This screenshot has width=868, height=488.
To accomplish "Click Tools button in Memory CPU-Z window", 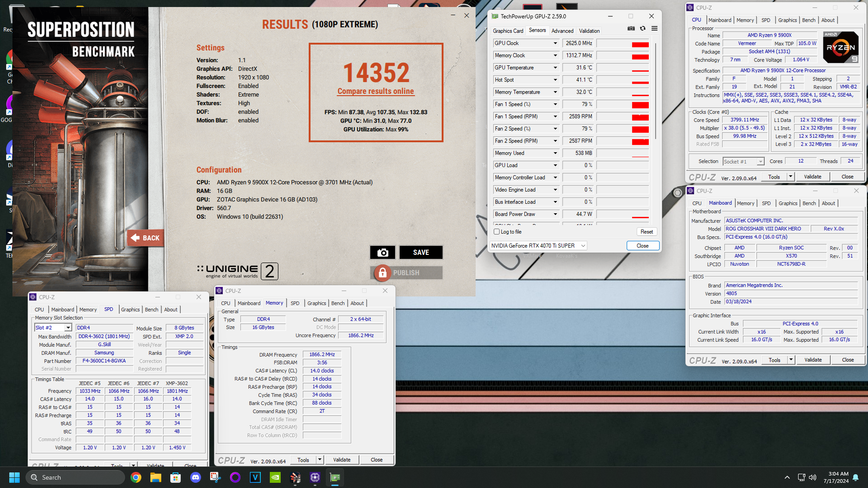I will 303,460.
